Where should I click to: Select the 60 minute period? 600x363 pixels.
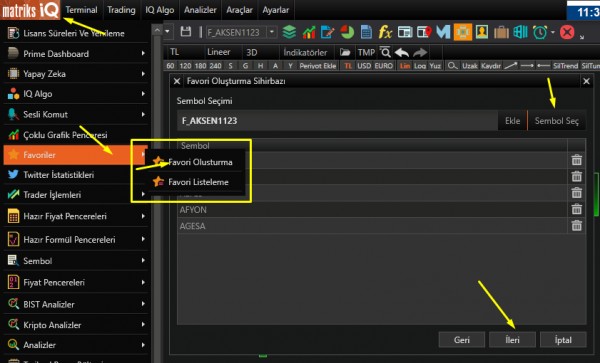click(x=171, y=66)
